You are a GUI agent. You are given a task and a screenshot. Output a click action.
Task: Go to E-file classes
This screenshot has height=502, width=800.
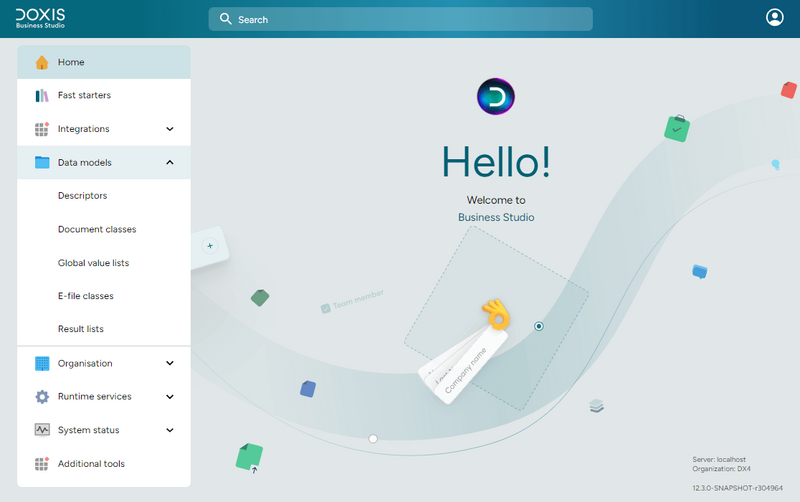coord(85,296)
